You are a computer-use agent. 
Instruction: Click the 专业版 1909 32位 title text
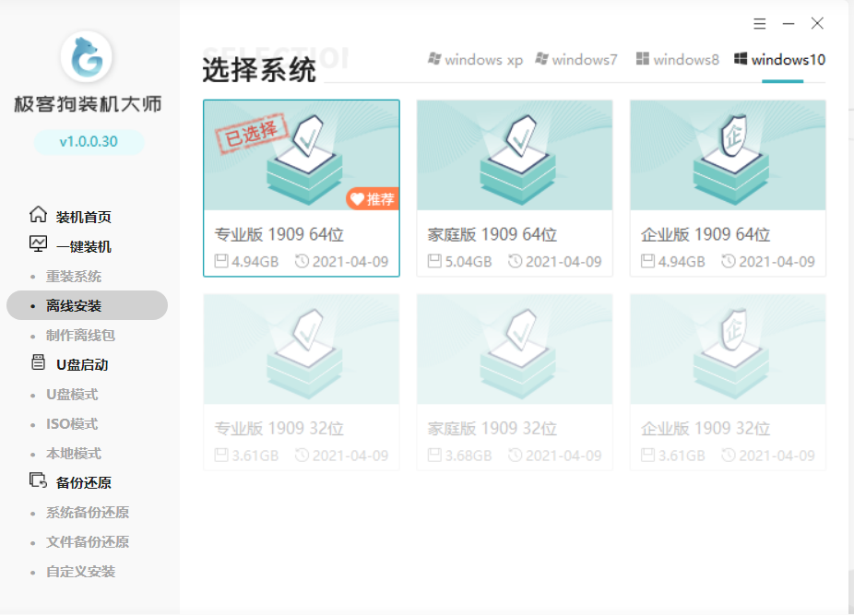pos(279,429)
